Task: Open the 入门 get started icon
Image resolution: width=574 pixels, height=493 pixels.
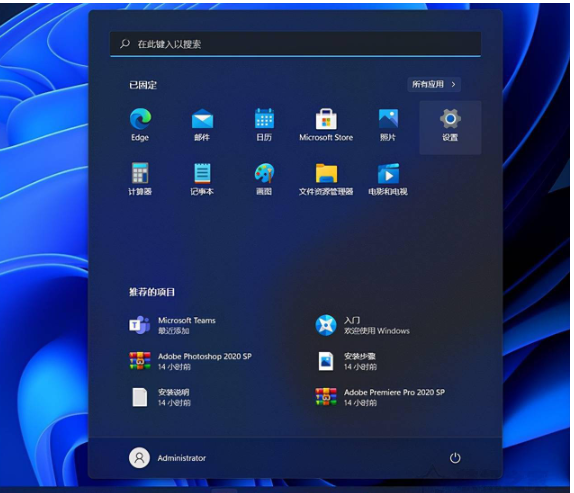Action: 326,325
